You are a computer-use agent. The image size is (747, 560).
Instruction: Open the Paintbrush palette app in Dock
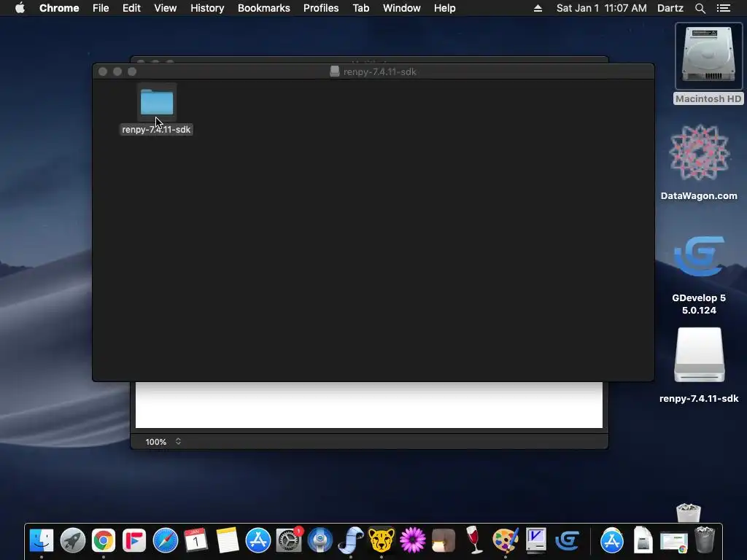[505, 540]
